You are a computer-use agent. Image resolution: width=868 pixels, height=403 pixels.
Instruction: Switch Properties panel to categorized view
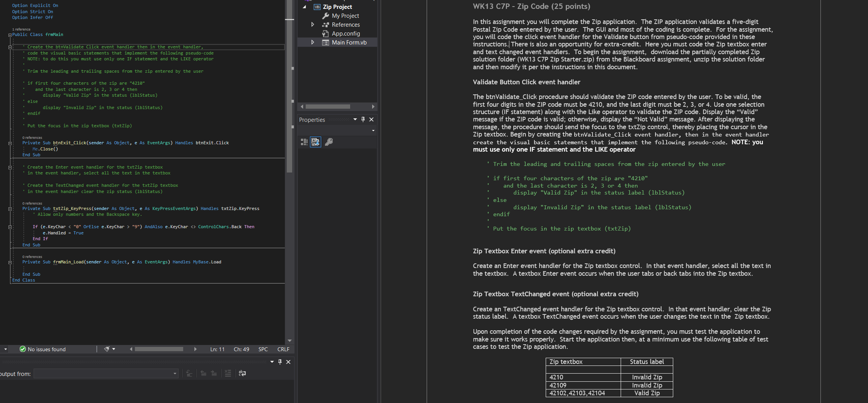point(304,142)
